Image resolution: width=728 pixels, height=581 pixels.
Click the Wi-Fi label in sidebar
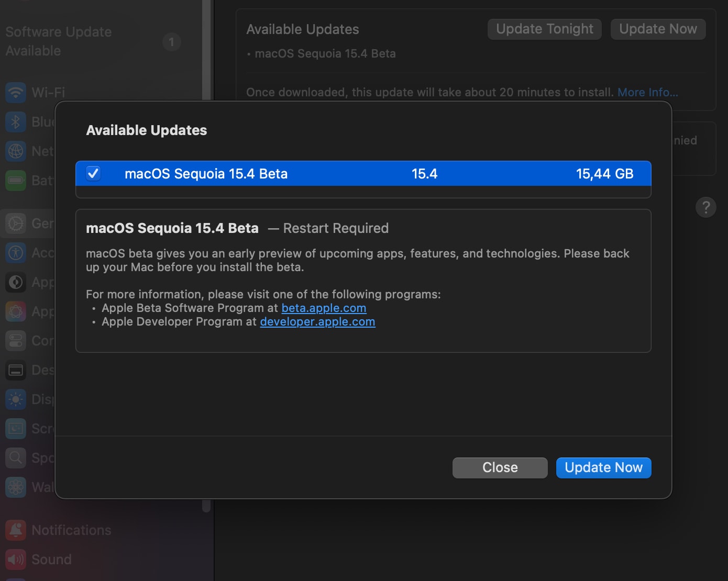(48, 93)
